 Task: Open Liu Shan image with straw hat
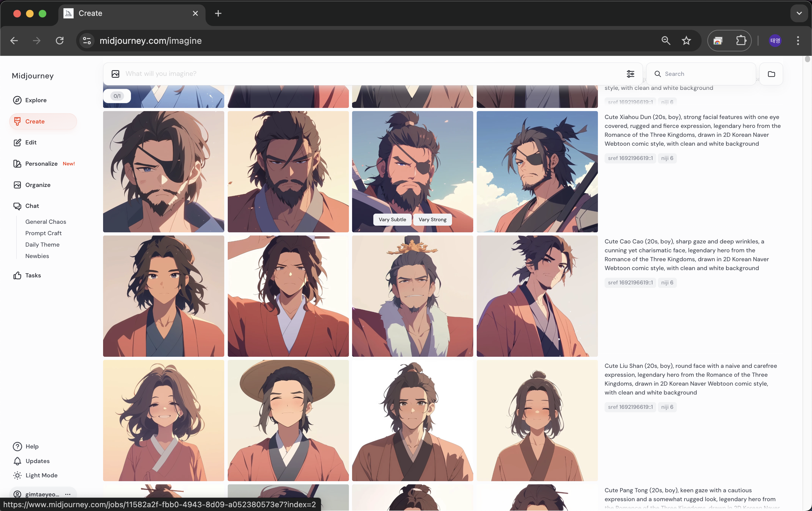coord(288,421)
